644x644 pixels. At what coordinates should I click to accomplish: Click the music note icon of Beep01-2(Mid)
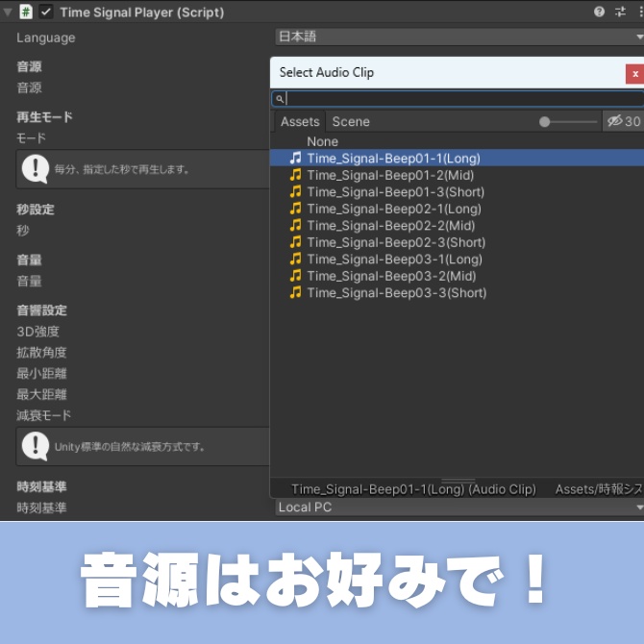pos(295,175)
